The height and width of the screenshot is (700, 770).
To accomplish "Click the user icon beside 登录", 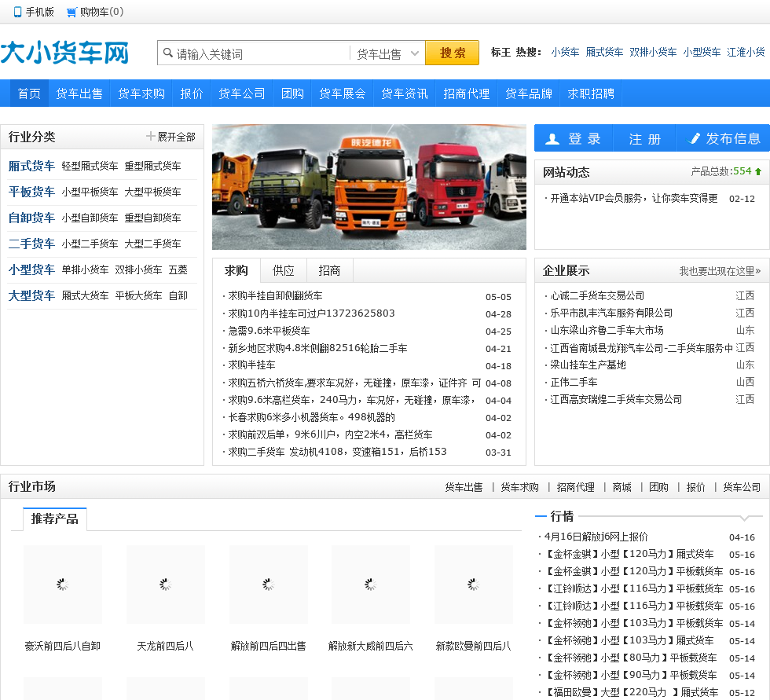I will (552, 139).
